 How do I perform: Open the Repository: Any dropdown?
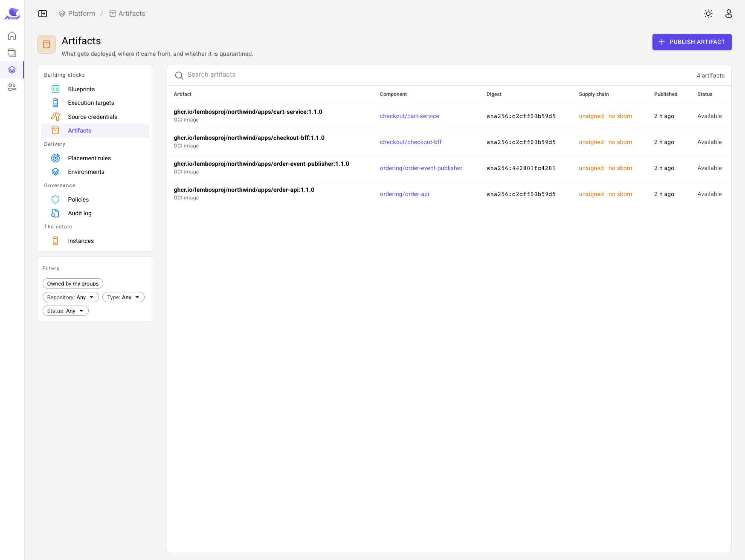click(71, 297)
